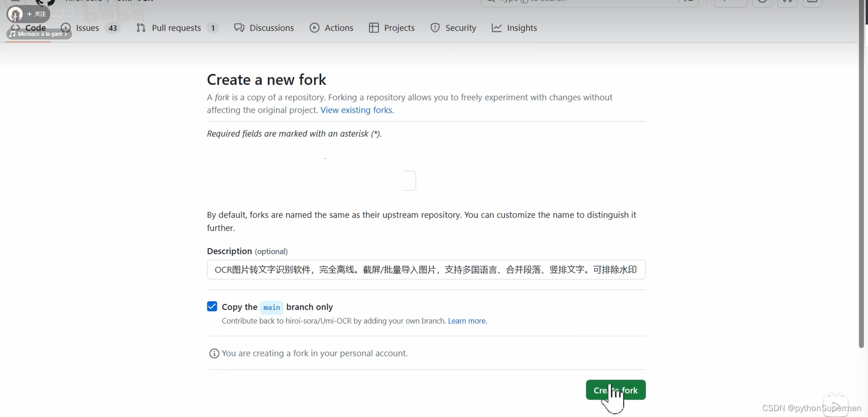
Task: Click the 'Description (optional)' label
Action: click(x=247, y=251)
